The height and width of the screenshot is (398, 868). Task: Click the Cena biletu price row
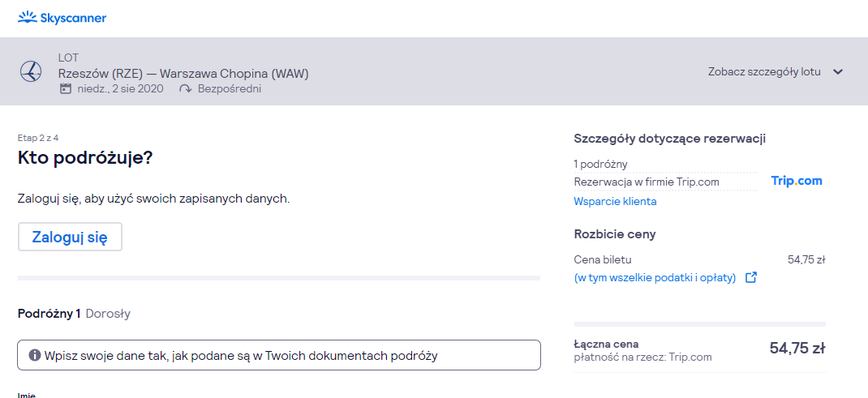pyautogui.click(x=700, y=260)
